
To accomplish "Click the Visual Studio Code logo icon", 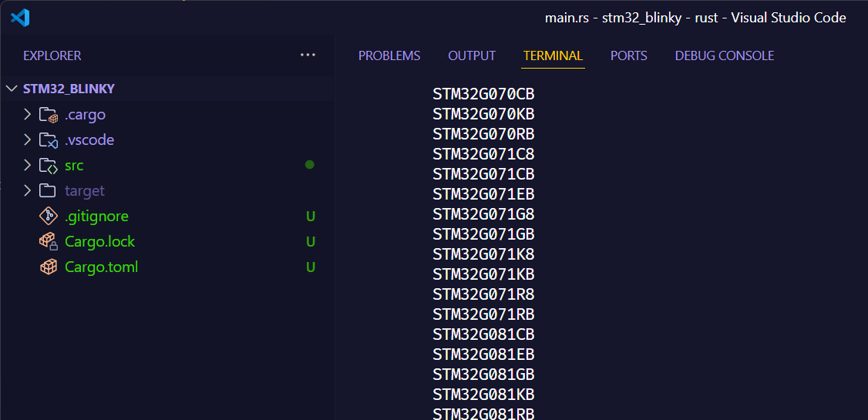I will 20,17.
